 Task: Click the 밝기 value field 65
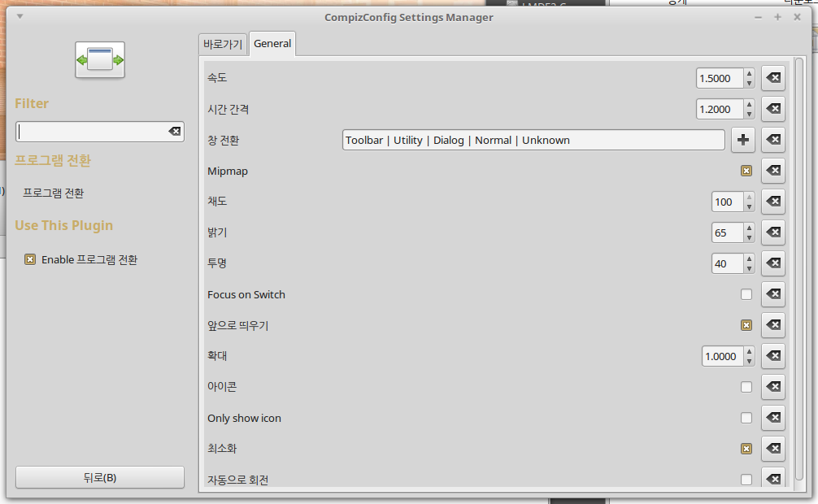[x=727, y=232]
